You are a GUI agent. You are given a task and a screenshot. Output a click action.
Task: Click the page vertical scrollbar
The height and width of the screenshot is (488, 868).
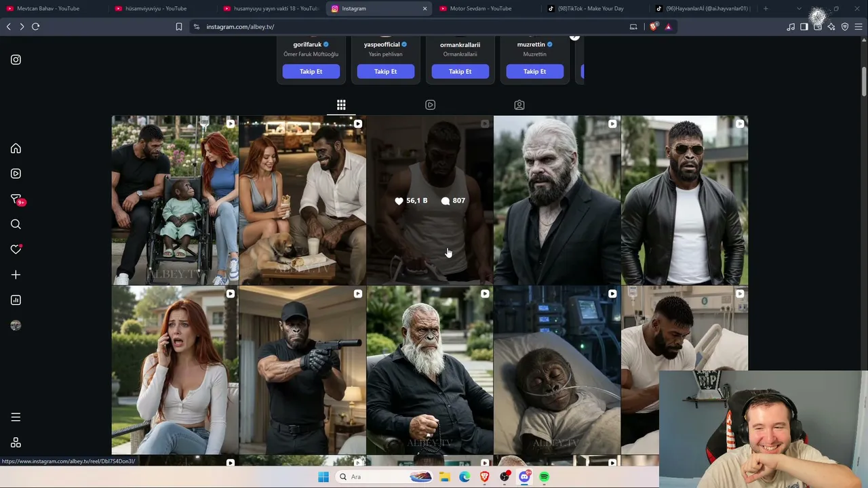tap(864, 81)
